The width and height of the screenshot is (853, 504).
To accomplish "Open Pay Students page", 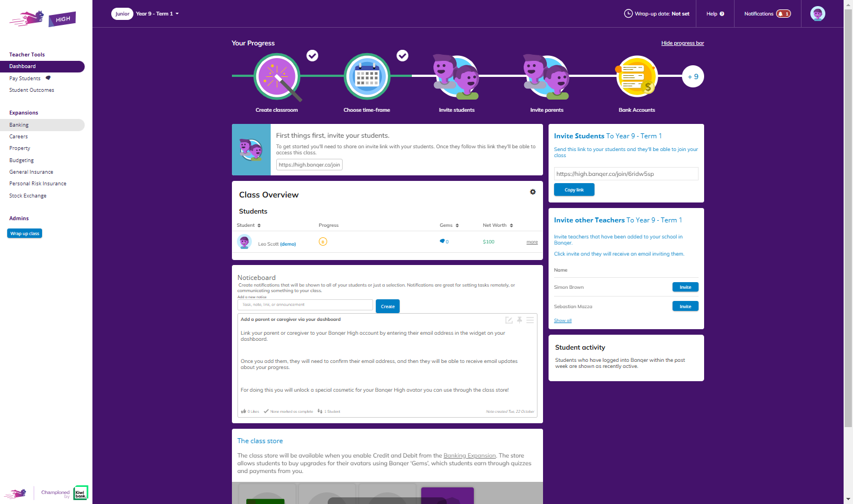I will pos(25,79).
